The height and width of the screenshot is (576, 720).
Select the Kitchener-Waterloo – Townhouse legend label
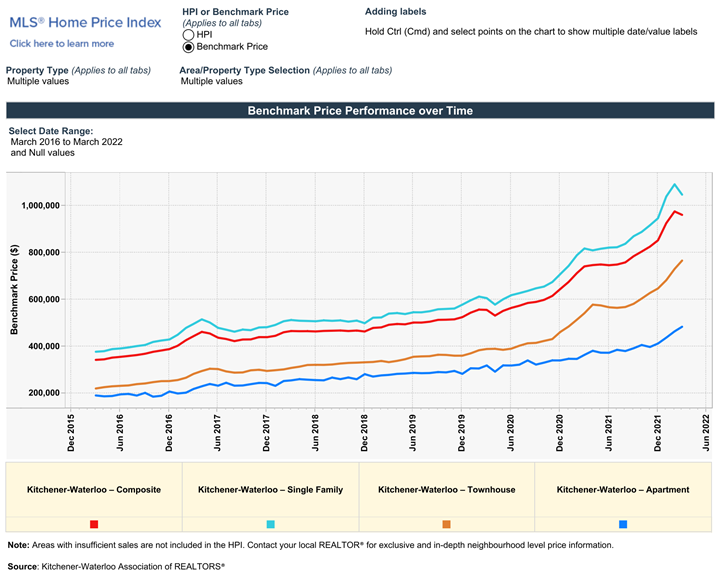tap(446, 490)
